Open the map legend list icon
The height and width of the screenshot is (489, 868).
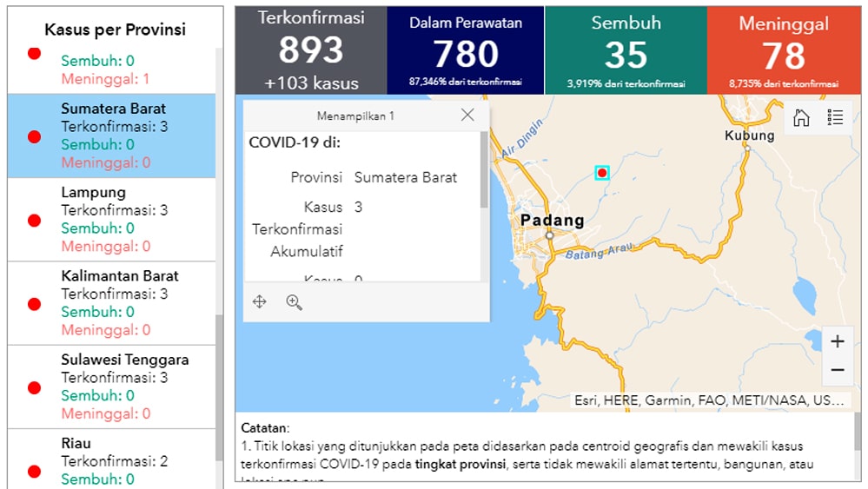pos(835,118)
